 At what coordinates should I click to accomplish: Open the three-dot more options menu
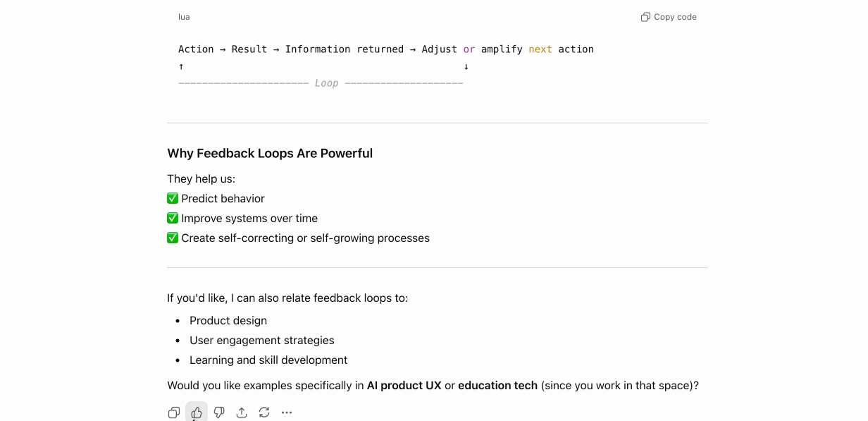pyautogui.click(x=287, y=413)
